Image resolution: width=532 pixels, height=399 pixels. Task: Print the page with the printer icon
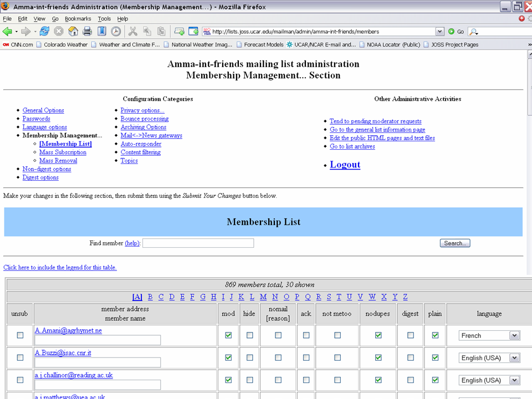pyautogui.click(x=87, y=32)
